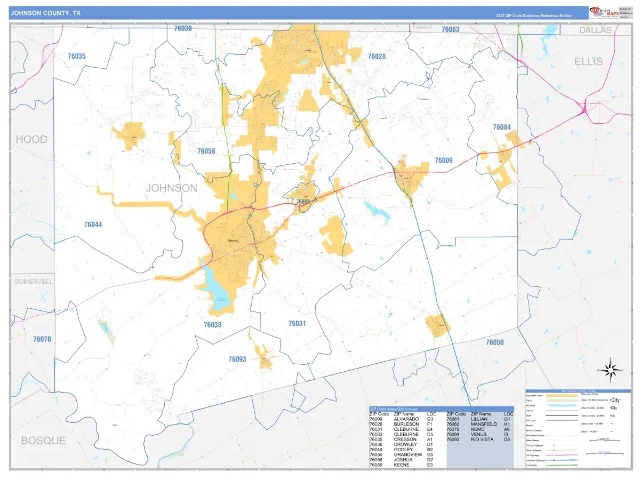
Task: Click LILLIAN in the ZIP index table
Action: pos(479,419)
